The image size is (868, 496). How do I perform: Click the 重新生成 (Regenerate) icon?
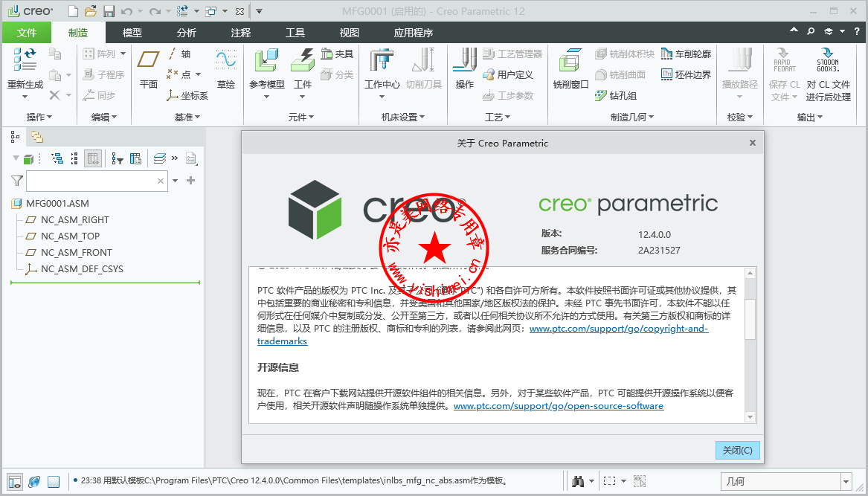pos(25,59)
